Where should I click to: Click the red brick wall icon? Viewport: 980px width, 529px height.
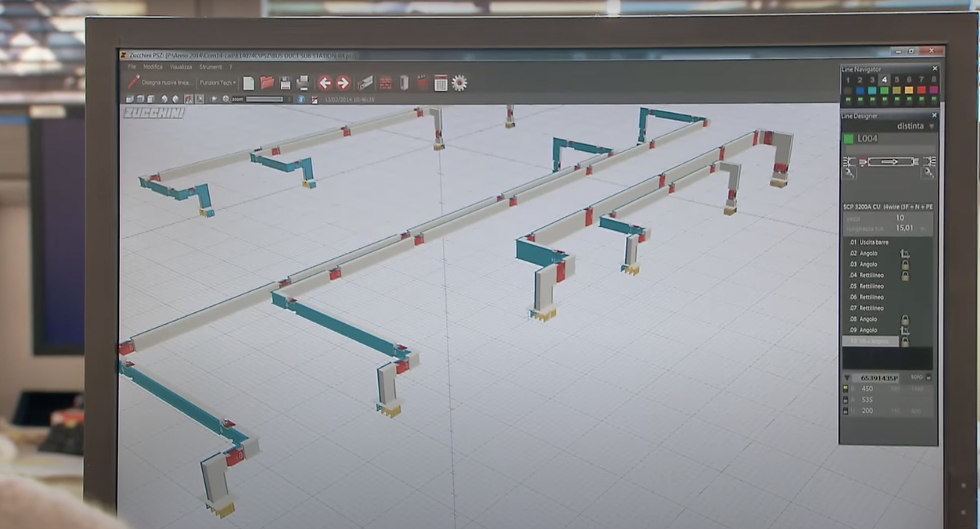click(385, 83)
